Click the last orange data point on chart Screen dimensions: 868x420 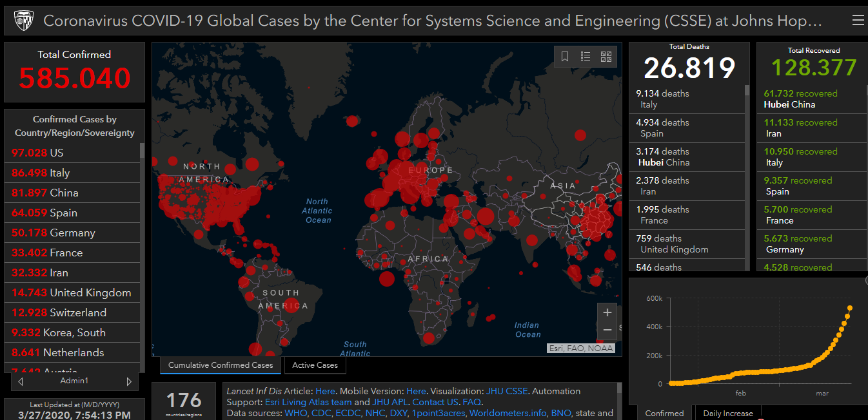tap(850, 308)
